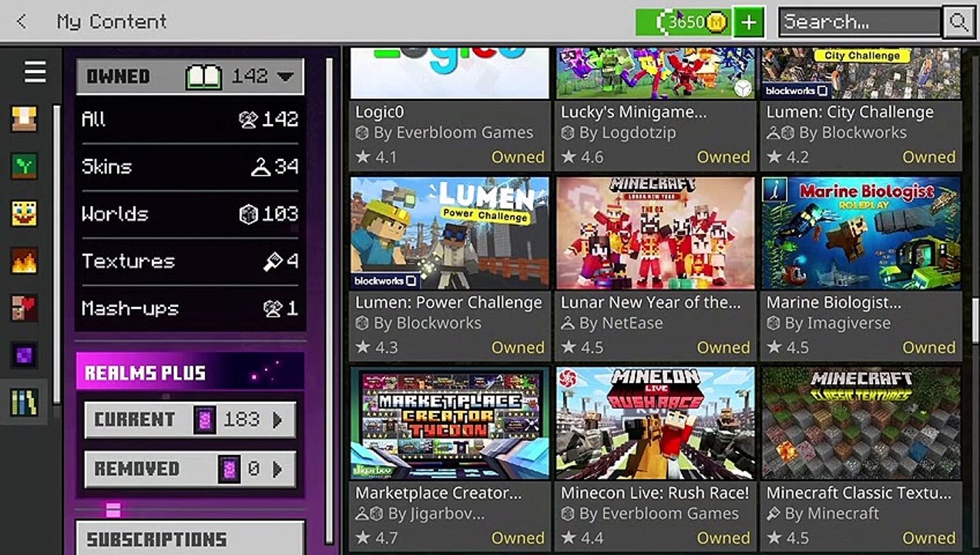Open the Minecon Live: Rush Race thumbnail
Image resolution: width=980 pixels, height=555 pixels.
656,423
